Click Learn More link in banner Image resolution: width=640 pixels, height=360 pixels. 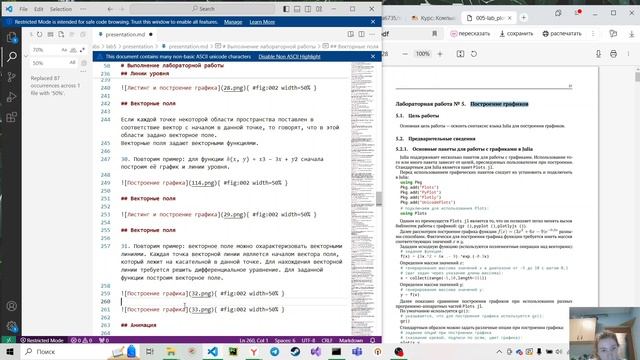point(262,22)
